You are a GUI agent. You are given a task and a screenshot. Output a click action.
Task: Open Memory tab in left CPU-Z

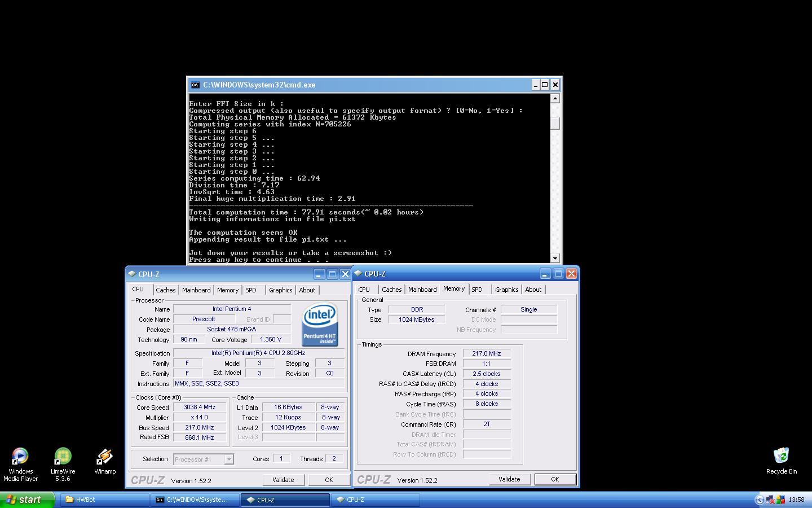click(x=228, y=290)
